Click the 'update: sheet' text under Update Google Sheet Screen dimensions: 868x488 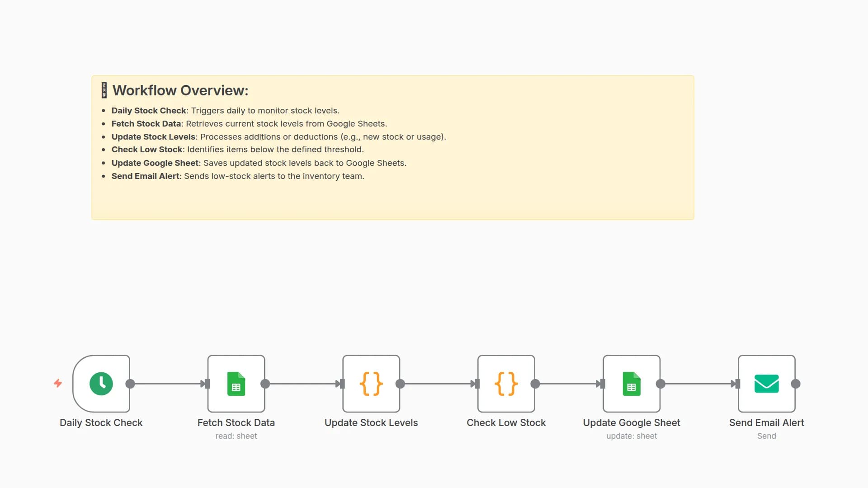(631, 436)
